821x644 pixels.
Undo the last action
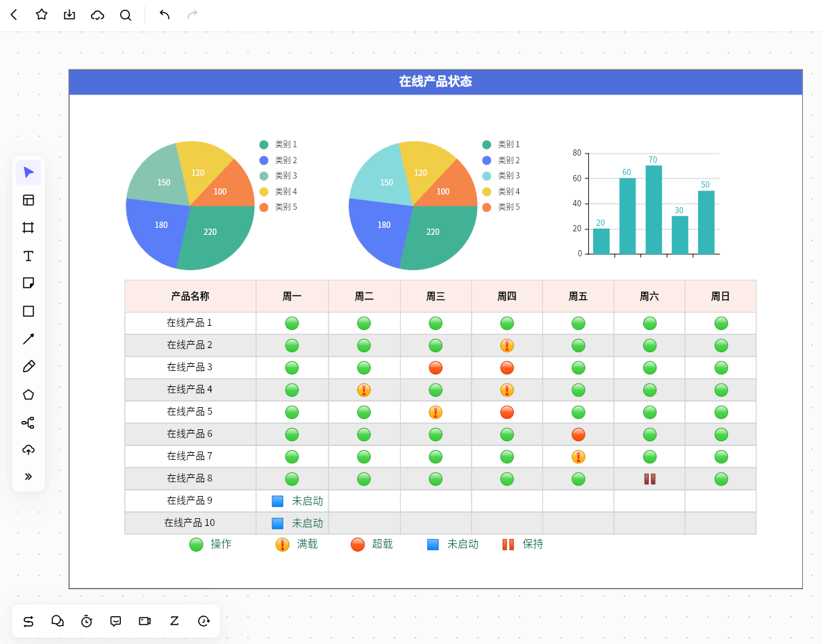[x=165, y=15]
